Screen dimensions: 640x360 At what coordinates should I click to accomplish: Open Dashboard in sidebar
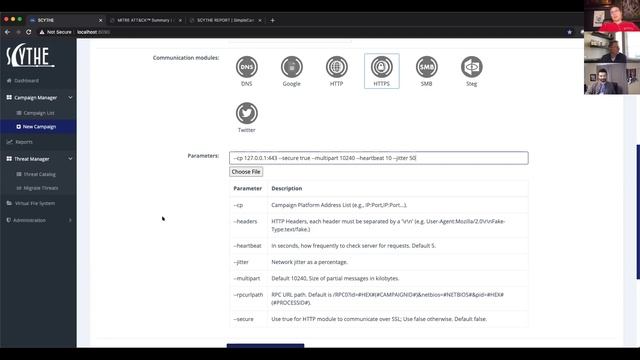pyautogui.click(x=27, y=81)
